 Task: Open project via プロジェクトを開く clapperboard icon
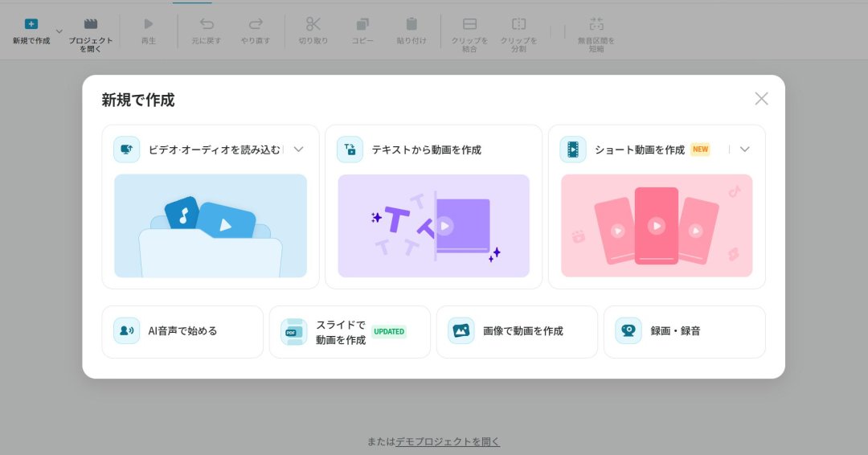coord(91,24)
